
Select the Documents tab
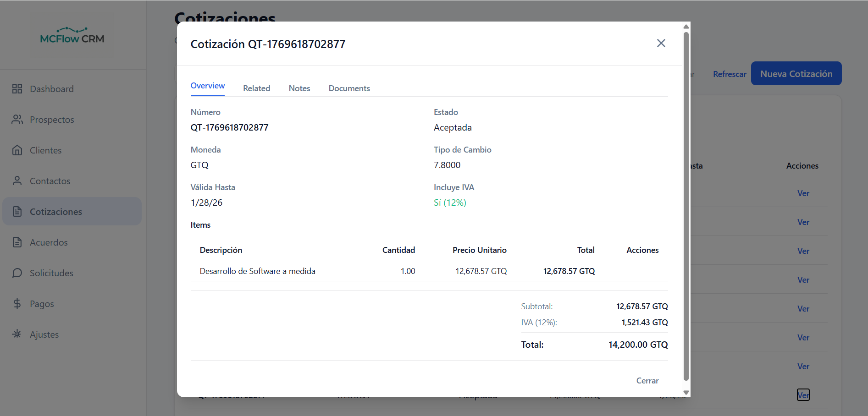349,88
